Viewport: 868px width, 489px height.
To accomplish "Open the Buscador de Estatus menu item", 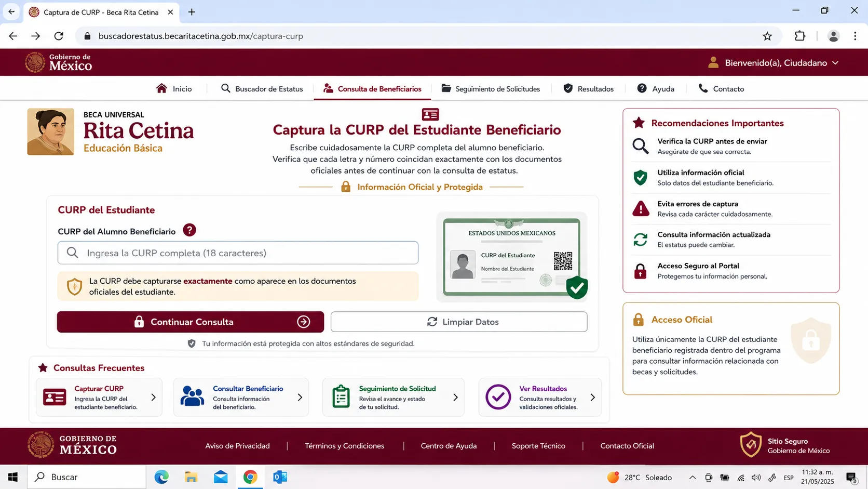I will (x=262, y=89).
